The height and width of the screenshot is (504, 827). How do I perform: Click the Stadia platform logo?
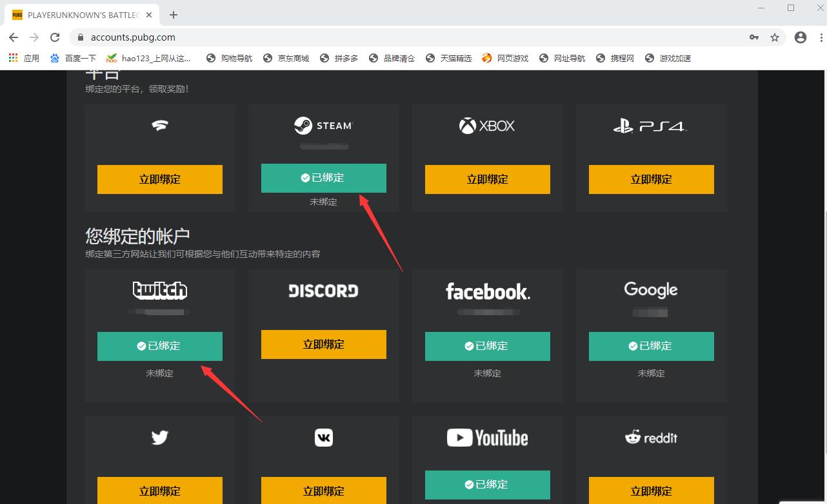[x=160, y=125]
